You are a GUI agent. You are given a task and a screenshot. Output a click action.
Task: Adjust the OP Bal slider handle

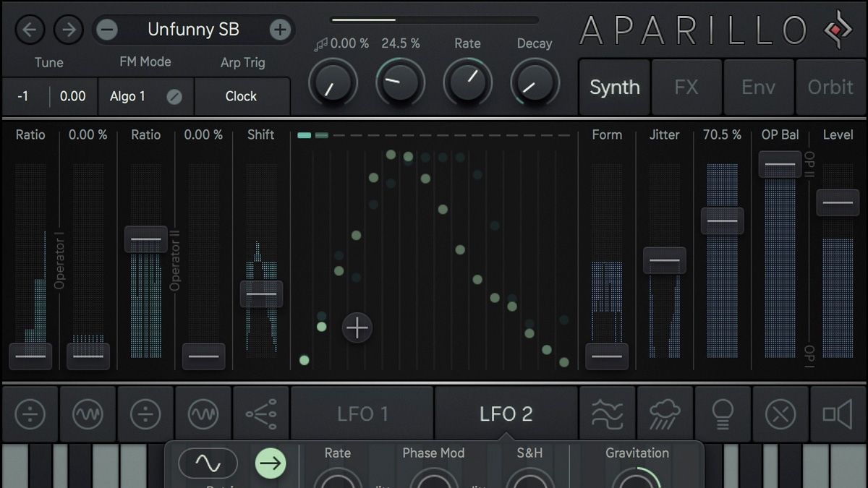[780, 165]
